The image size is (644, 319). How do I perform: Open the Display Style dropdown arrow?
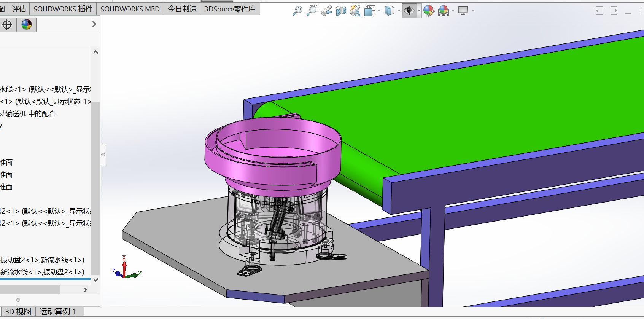[399, 11]
